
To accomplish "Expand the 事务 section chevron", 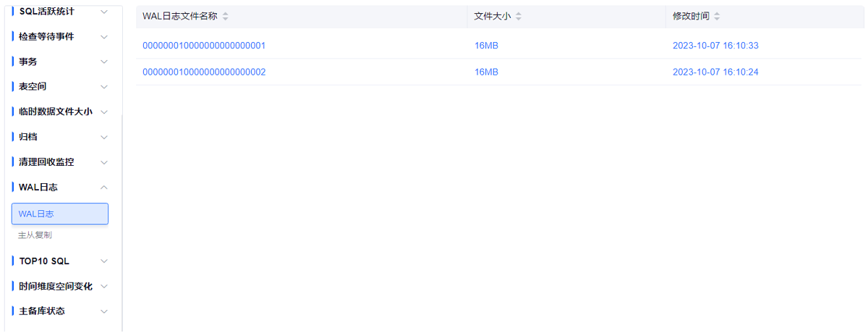I will (104, 62).
